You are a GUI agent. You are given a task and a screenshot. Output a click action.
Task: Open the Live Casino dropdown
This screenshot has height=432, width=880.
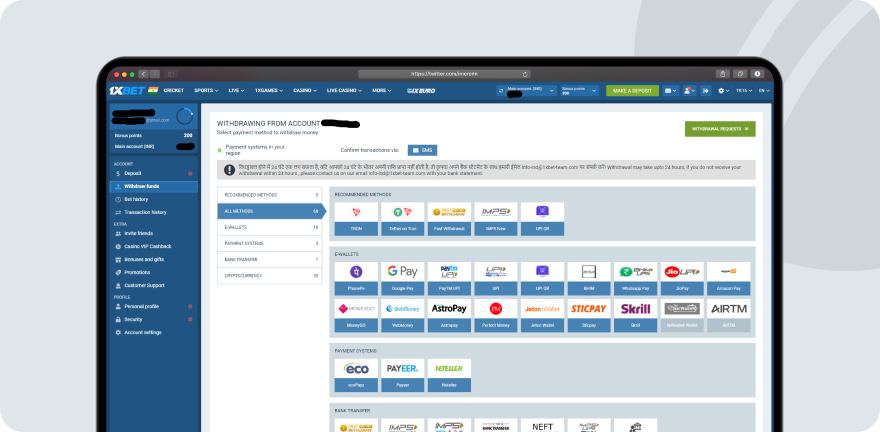(344, 90)
